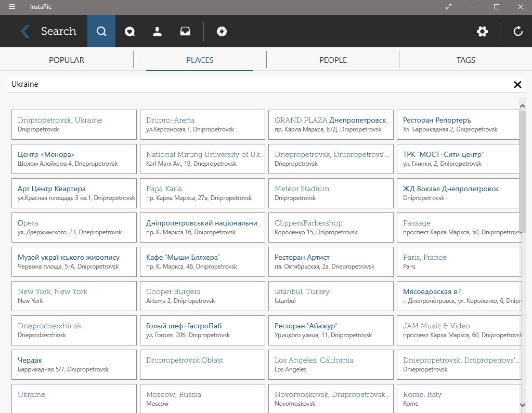
Task: Toggle full-screen expand arrows in title bar
Action: (x=449, y=7)
